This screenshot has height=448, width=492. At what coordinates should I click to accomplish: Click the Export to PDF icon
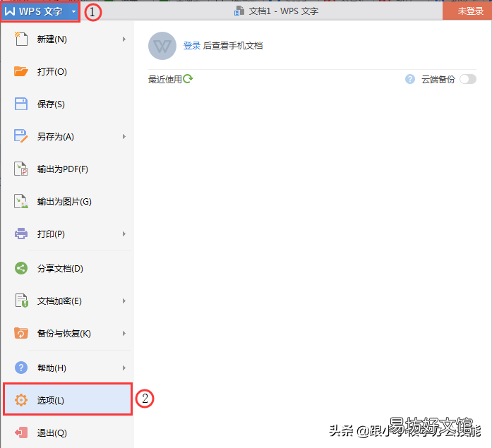[21, 169]
